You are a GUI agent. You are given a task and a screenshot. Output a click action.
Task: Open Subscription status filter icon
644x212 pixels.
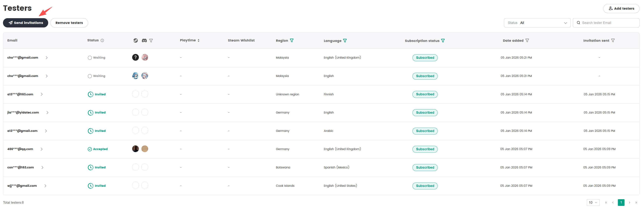coord(443,40)
